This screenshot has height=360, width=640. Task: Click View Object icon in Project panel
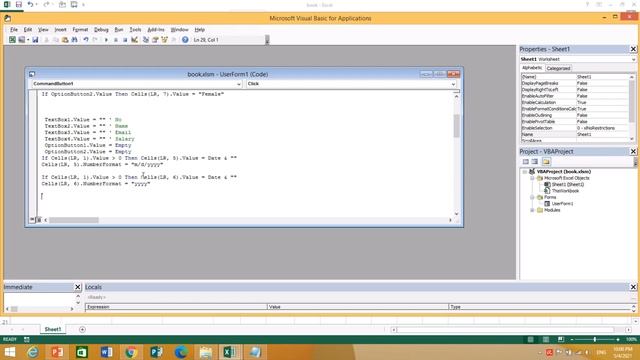click(535, 162)
